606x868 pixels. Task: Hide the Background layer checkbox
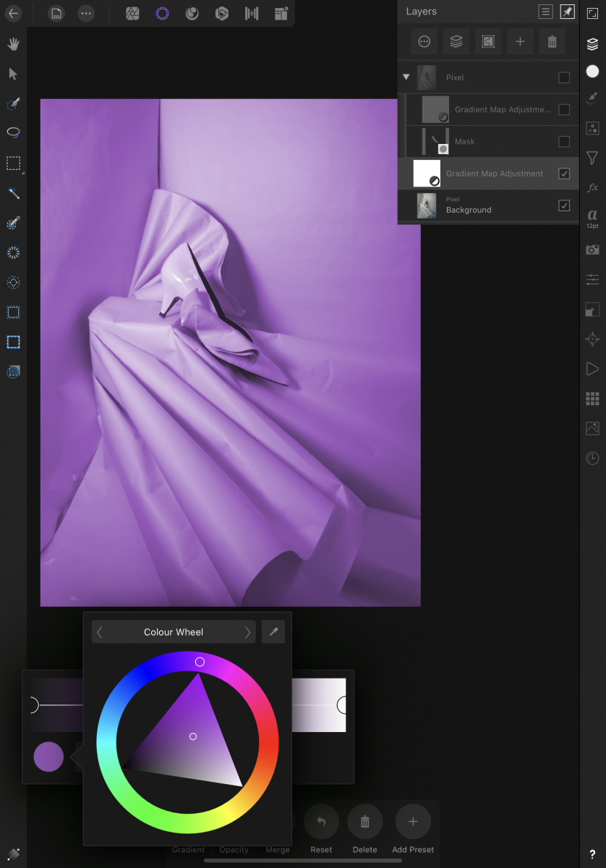tap(564, 205)
